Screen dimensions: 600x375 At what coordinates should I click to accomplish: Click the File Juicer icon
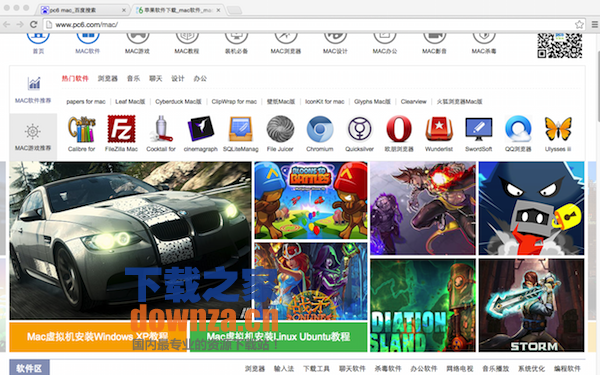tap(280, 129)
